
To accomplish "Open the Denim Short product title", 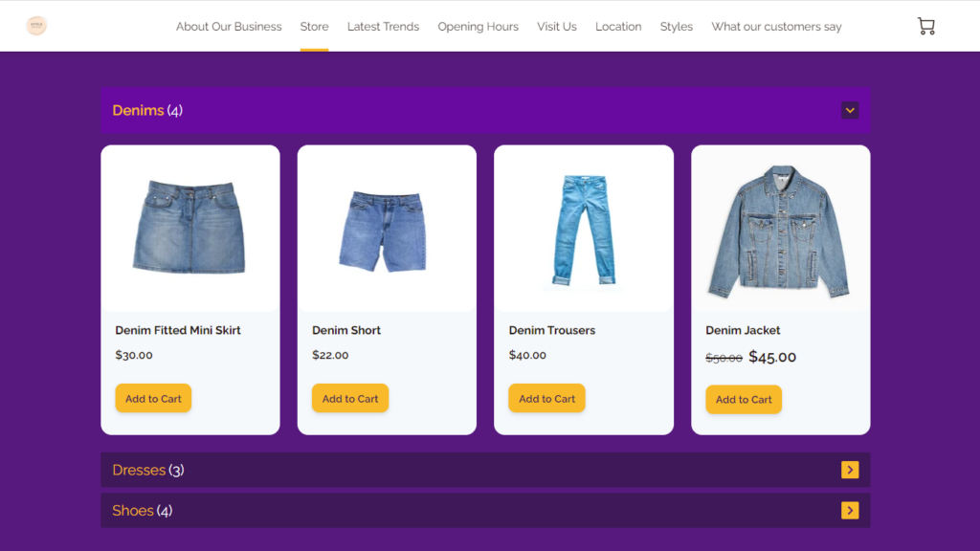I will click(x=346, y=330).
